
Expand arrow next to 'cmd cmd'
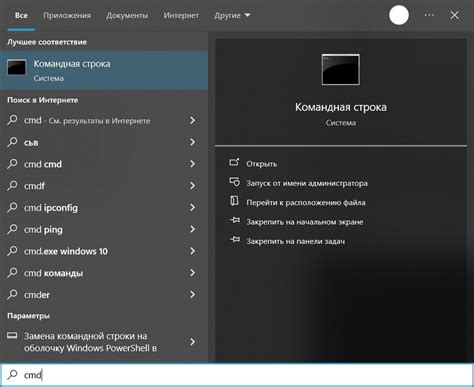192,164
